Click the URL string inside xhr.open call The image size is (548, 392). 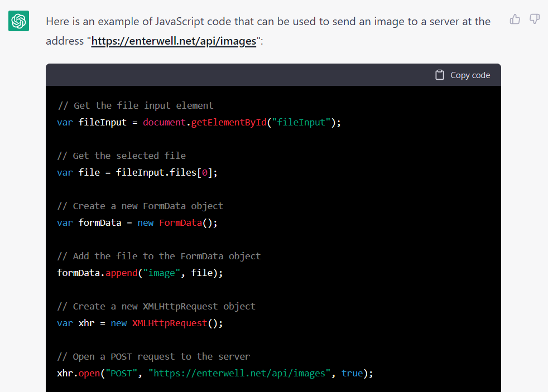click(239, 373)
